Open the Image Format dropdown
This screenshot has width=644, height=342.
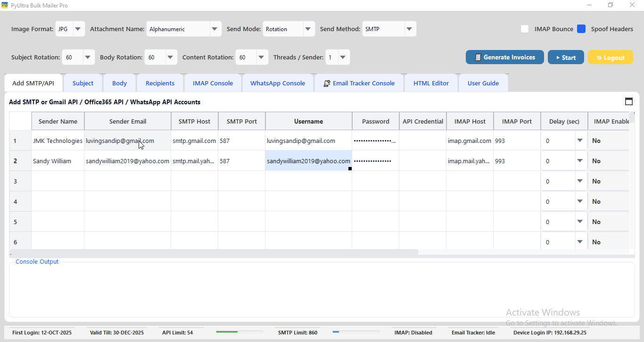78,29
